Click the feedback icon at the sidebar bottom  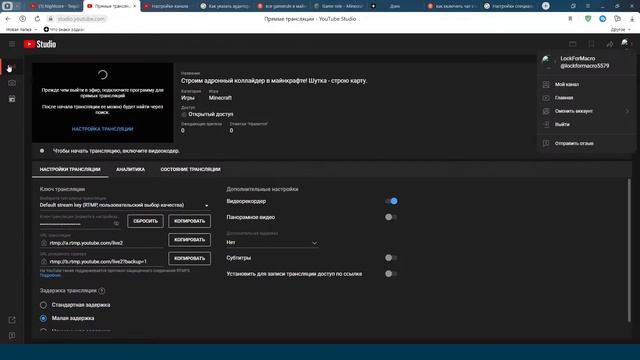click(12, 336)
